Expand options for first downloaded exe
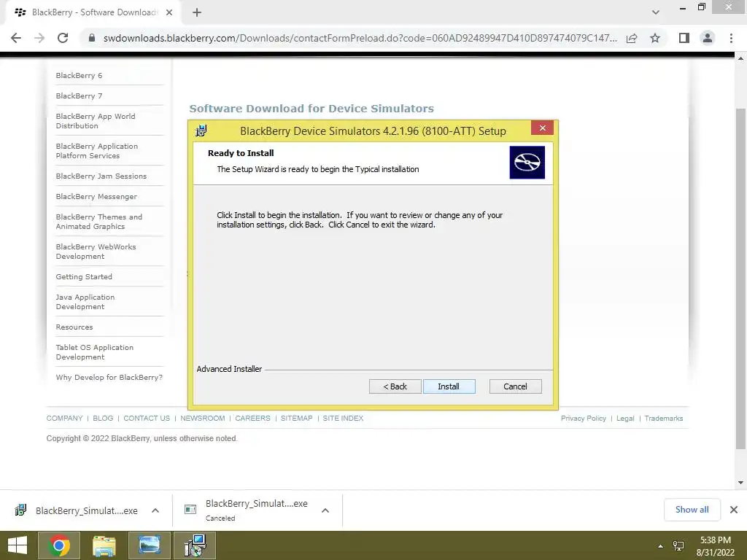Image resolution: width=747 pixels, height=560 pixels. coord(155,510)
